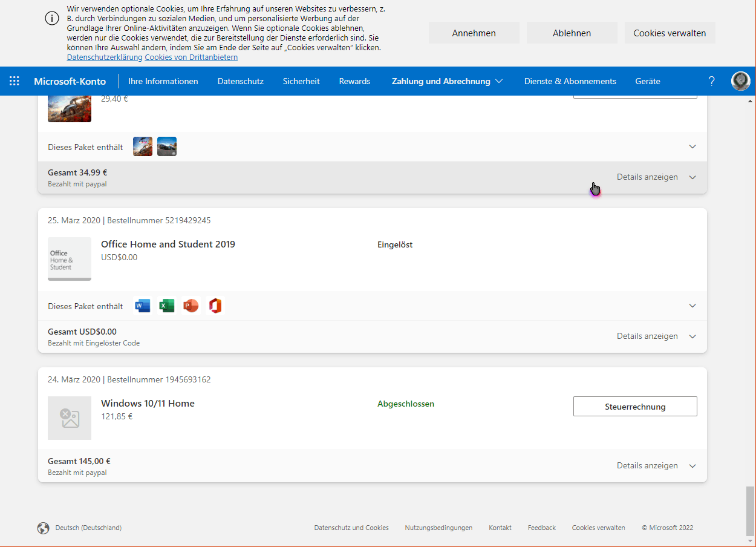Show details for the USD$0.00 Office order

(x=656, y=336)
